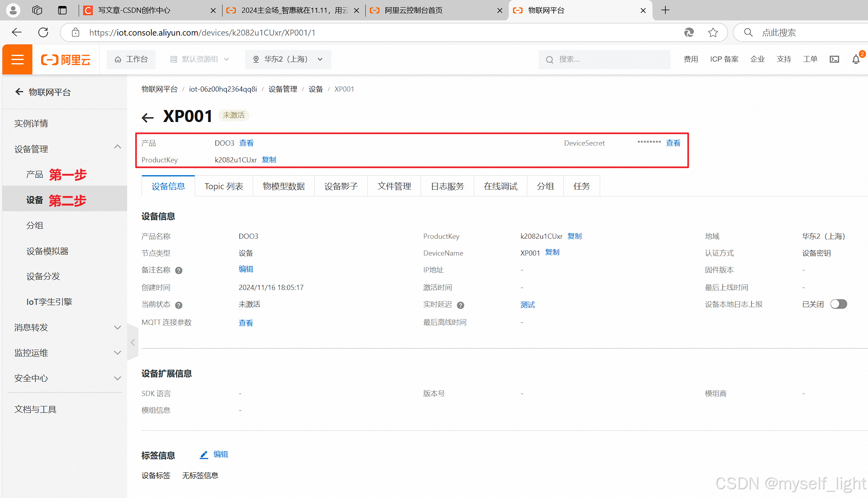Click the Aliyun logo
Viewport: 868px width, 498px height.
pos(66,60)
